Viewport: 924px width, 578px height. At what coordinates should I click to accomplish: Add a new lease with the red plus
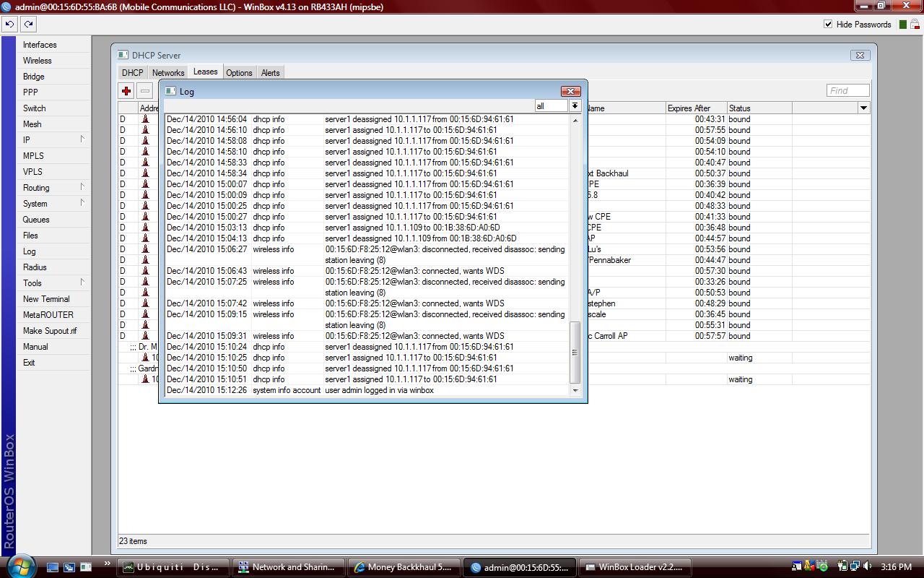pyautogui.click(x=126, y=91)
